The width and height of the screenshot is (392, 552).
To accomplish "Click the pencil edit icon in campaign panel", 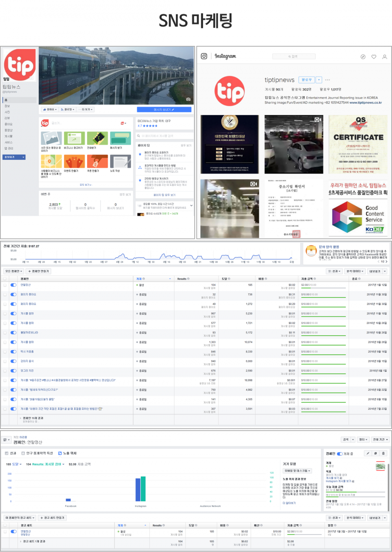I will tap(368, 453).
